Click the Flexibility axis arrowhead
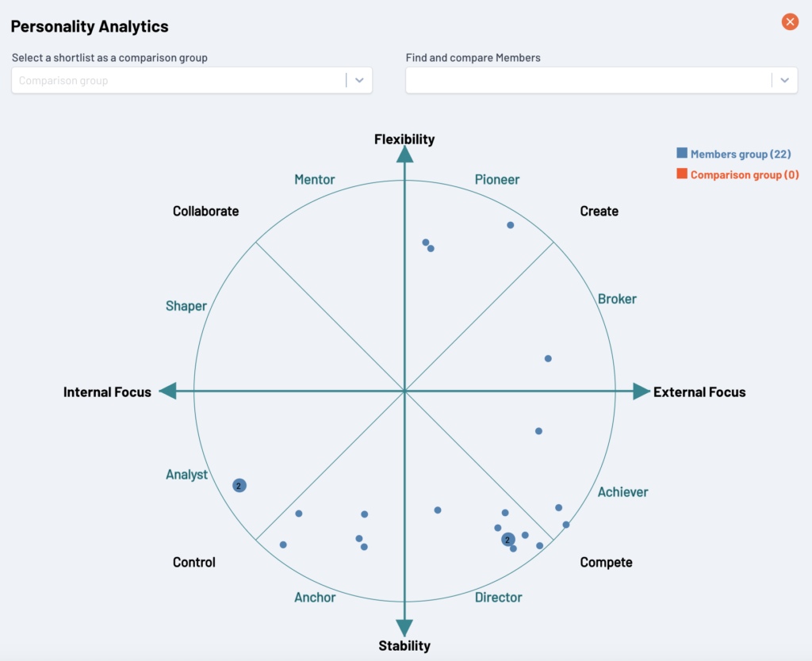Viewport: 812px width, 661px height. coord(404,155)
